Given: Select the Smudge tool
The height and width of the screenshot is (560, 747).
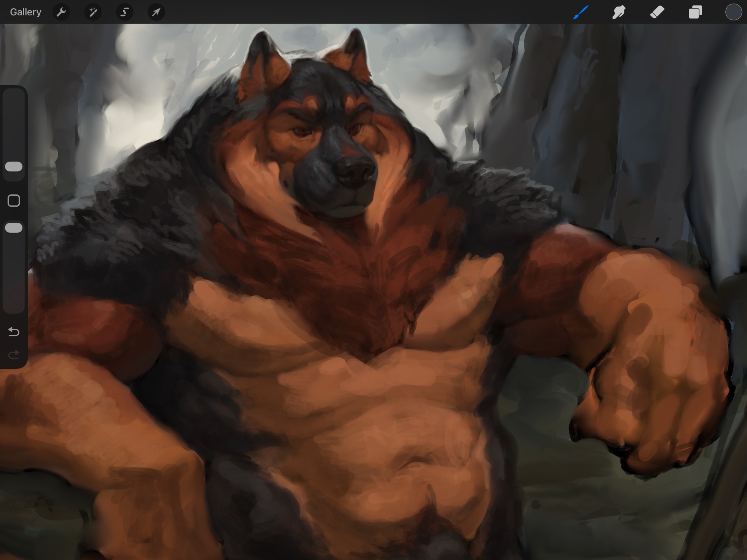Looking at the screenshot, I should 619,12.
